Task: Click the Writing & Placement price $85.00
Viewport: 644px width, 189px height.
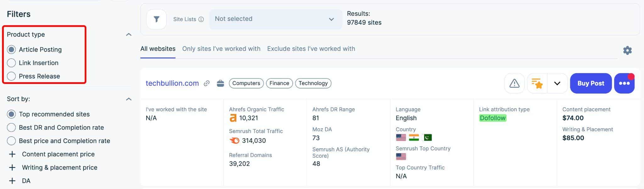Action: coord(573,138)
